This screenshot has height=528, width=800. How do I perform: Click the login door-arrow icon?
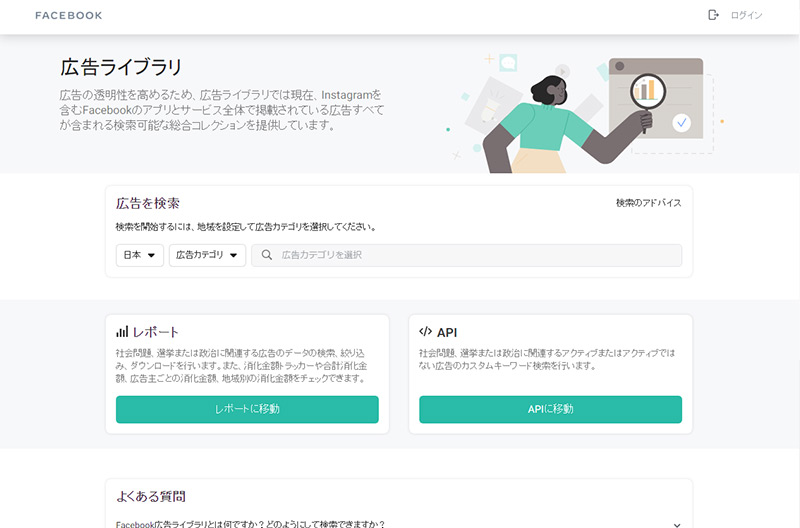[x=713, y=15]
